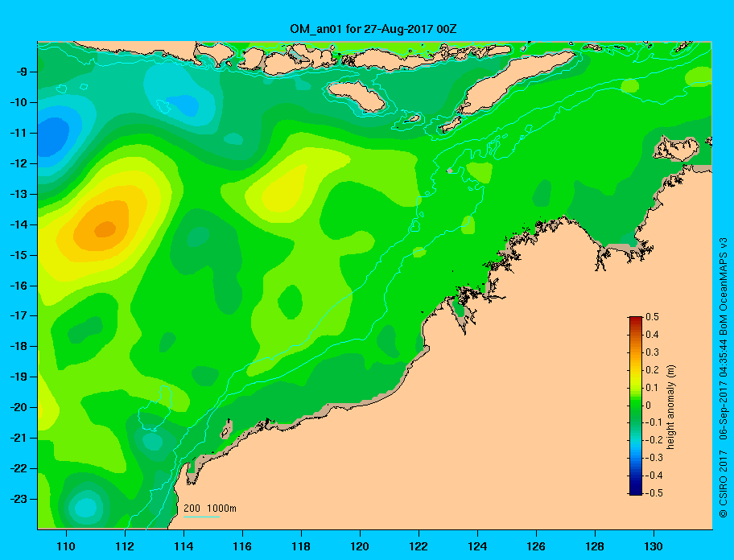Click the latitude axis label "-22"

(19, 469)
